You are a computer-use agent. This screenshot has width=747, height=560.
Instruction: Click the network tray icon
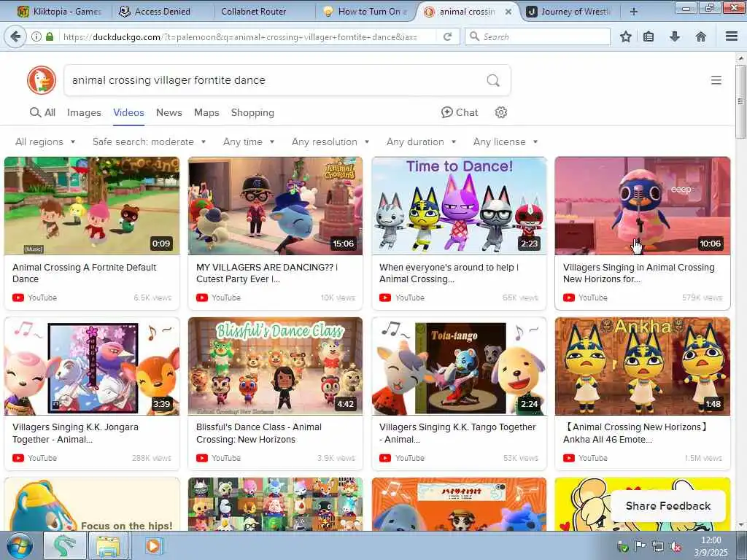coord(658,547)
